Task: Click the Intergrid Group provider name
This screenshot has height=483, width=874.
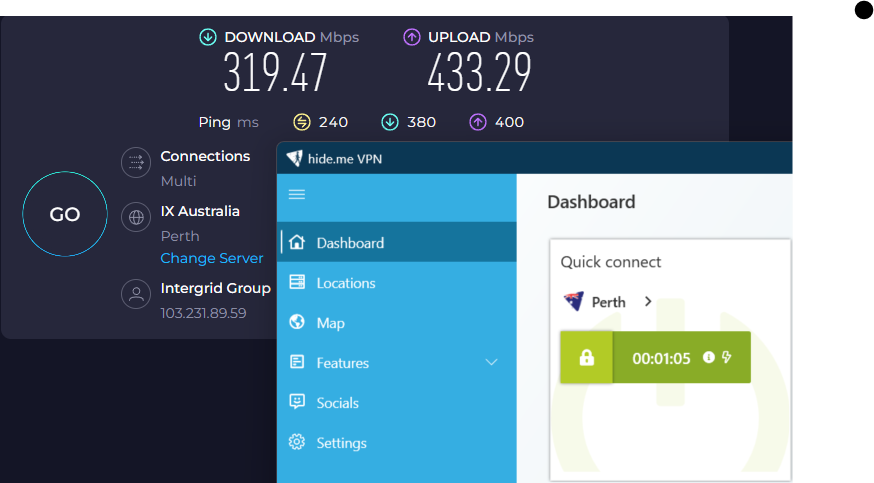Action: point(216,288)
